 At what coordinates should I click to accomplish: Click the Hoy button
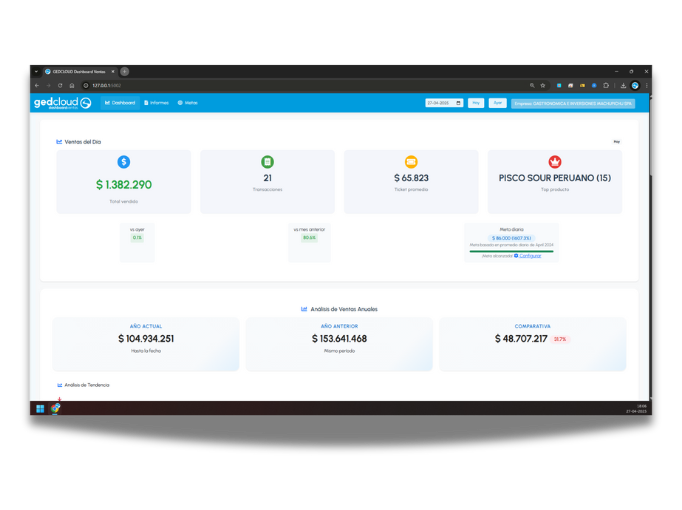click(476, 103)
